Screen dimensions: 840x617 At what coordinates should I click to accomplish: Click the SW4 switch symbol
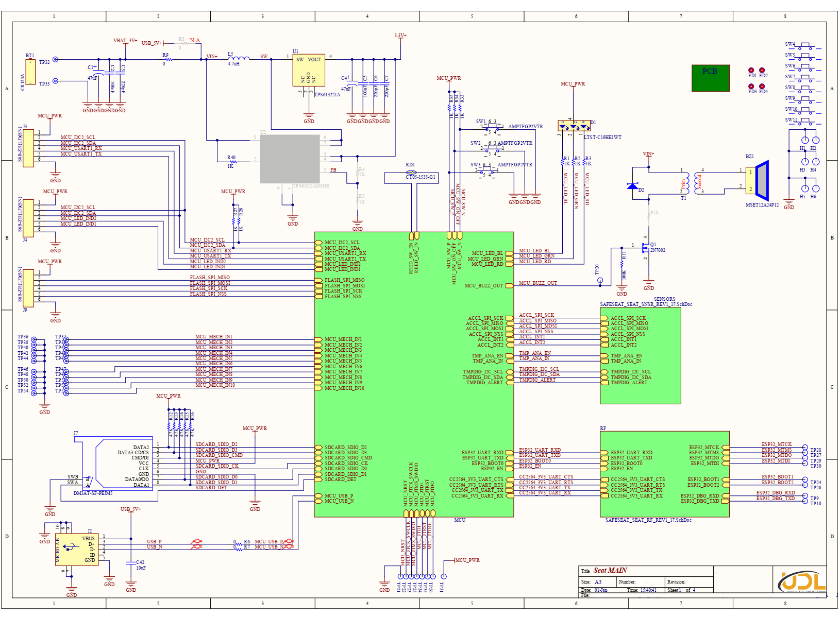(x=806, y=46)
